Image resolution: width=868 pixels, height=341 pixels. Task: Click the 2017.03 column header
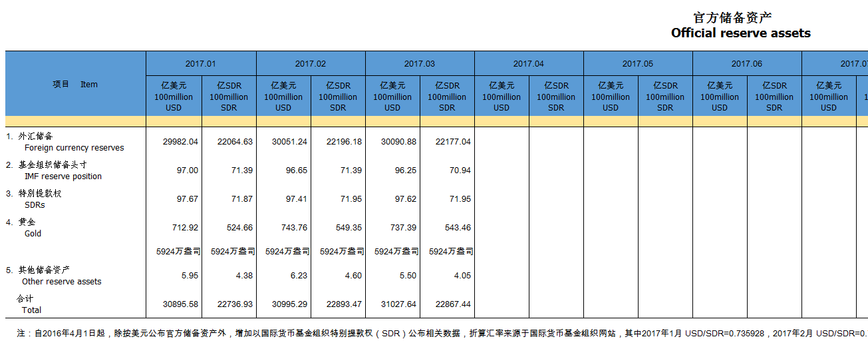(420, 64)
